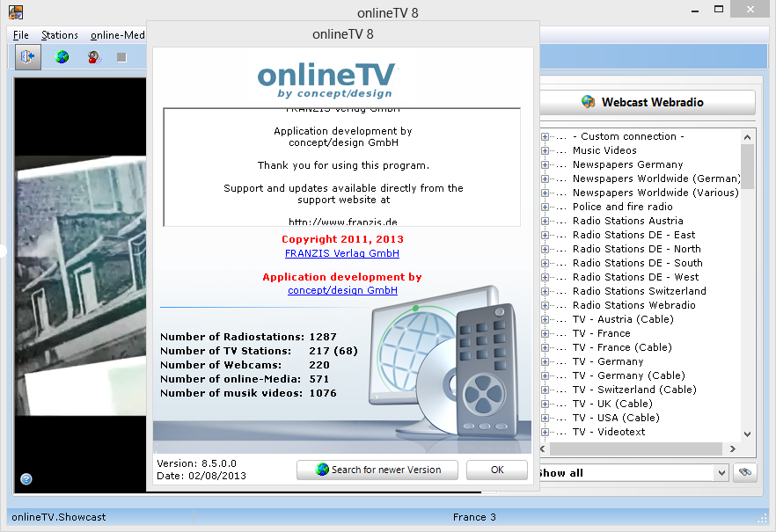Screen dimensions: 776x532
Task: Click the blue help question-mark icon
Action: 26,478
